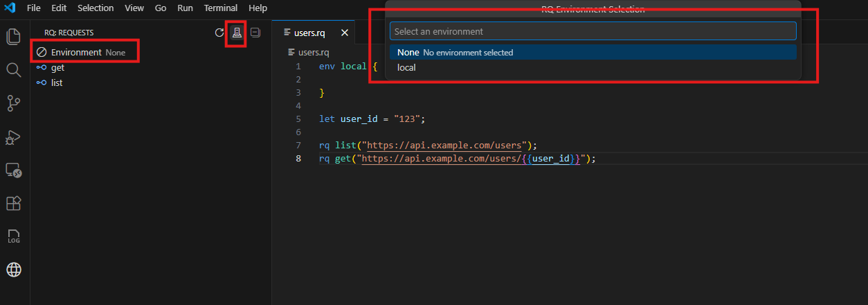Open the Selection menu
This screenshot has height=305, width=868.
coord(96,8)
